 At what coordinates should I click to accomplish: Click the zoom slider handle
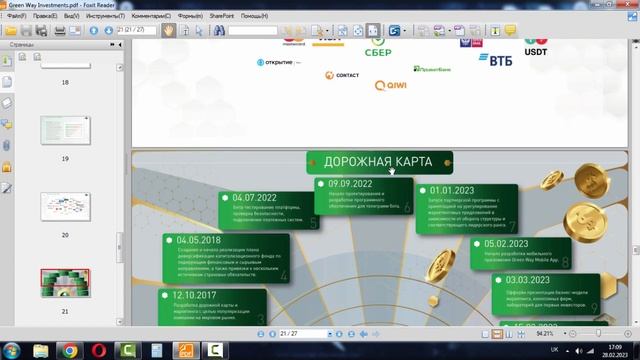pyautogui.click(x=598, y=334)
